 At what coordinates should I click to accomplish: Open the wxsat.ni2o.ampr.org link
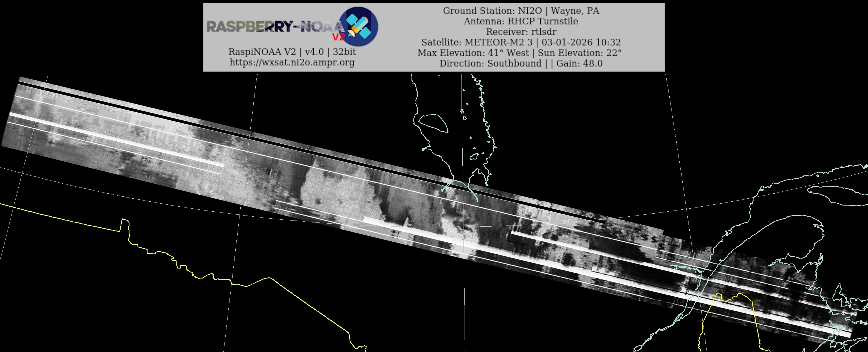pos(292,63)
